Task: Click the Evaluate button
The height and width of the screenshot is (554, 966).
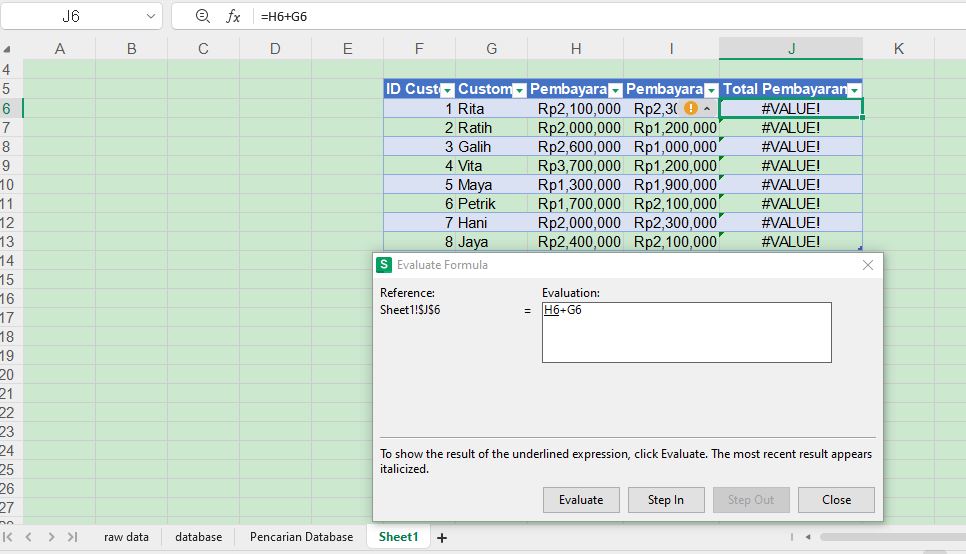Action: point(581,500)
